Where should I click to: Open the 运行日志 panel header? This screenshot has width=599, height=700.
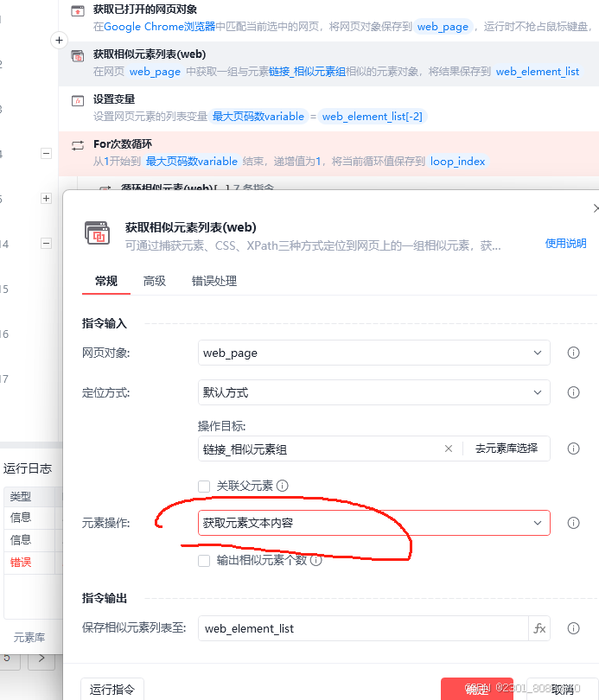pyautogui.click(x=28, y=468)
